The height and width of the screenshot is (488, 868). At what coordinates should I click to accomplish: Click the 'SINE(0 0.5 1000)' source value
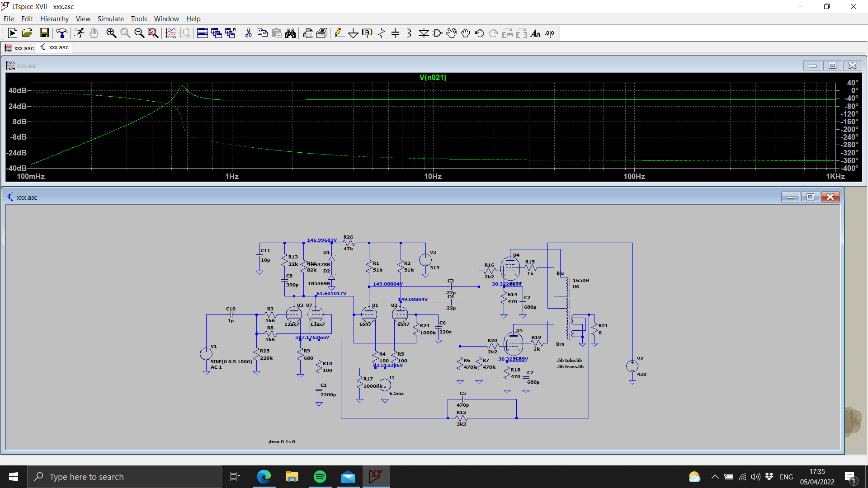click(231, 361)
